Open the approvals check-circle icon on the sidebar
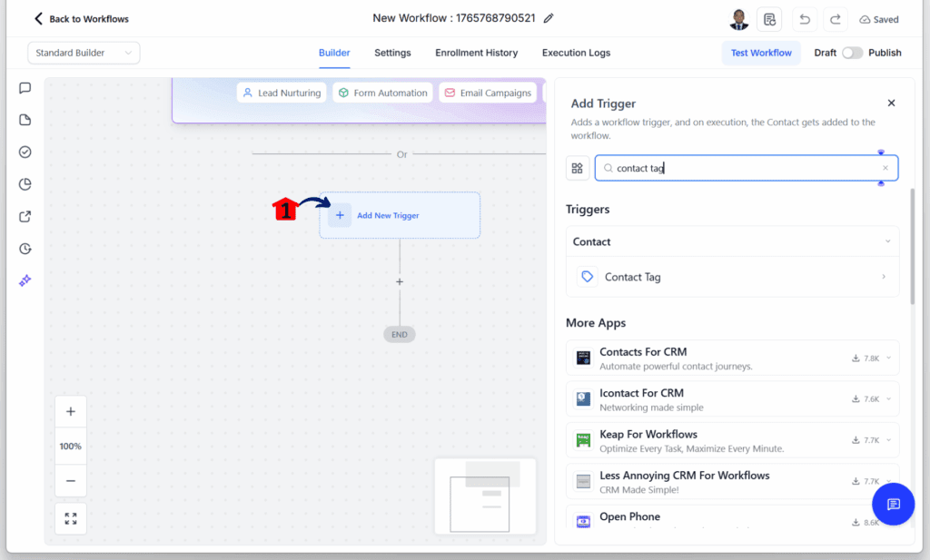 click(x=25, y=152)
